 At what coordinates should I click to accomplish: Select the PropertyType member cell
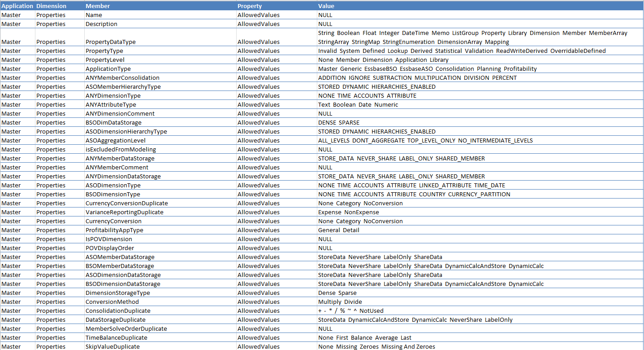click(x=160, y=51)
